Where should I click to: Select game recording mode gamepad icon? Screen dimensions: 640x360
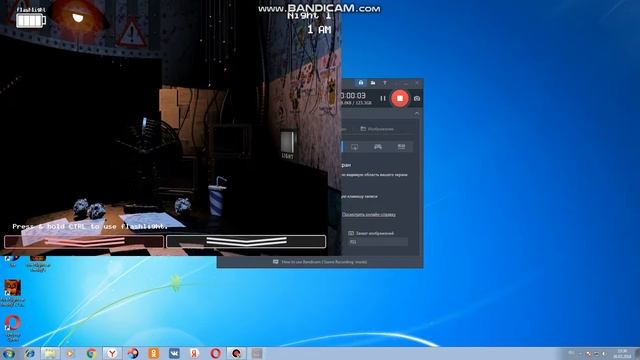pyautogui.click(x=378, y=147)
